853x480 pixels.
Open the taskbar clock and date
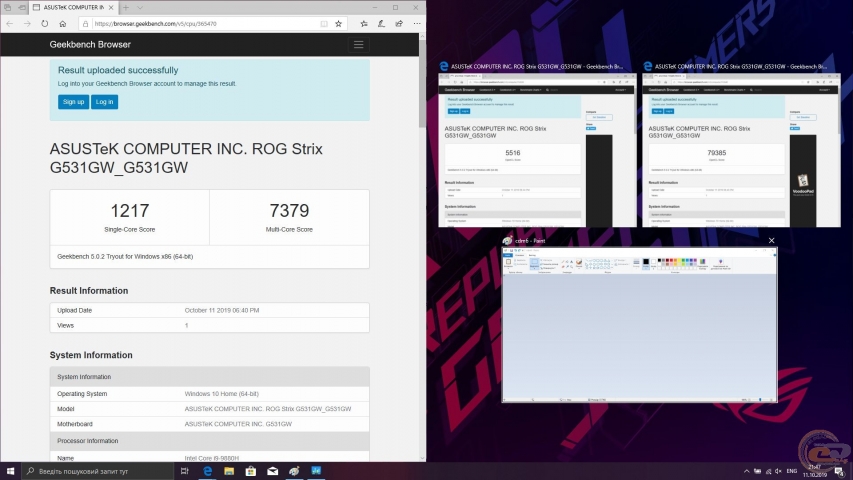[815, 471]
